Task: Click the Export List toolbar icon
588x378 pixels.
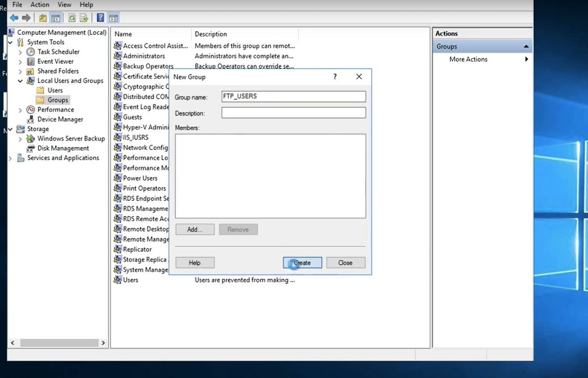Action: [x=84, y=18]
